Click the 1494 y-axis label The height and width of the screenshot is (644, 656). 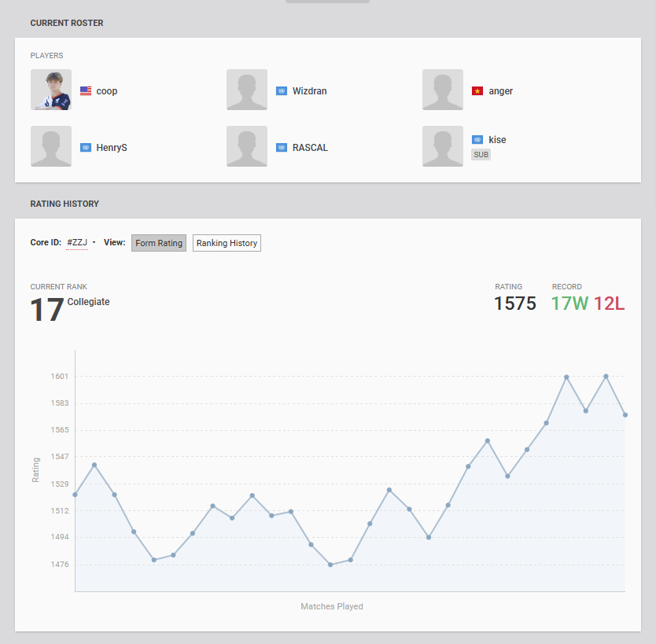pyautogui.click(x=60, y=537)
